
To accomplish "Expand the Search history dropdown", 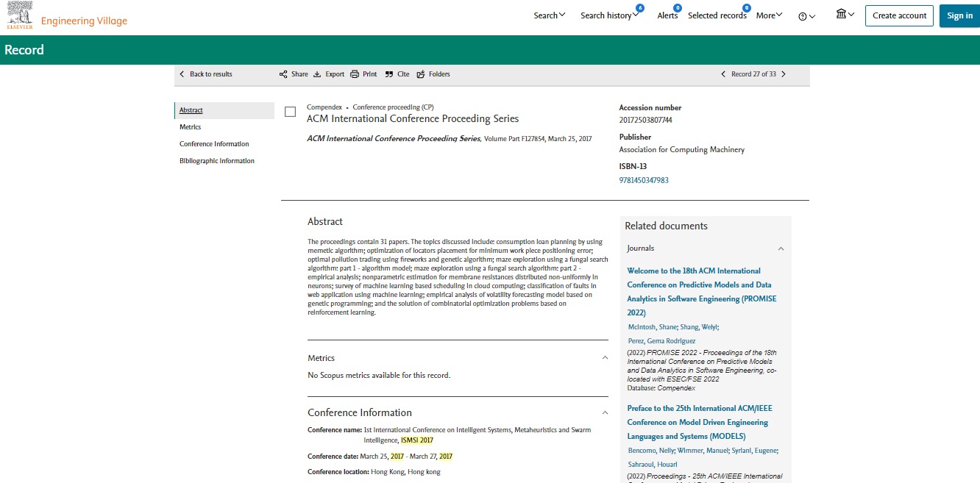I will 610,15.
